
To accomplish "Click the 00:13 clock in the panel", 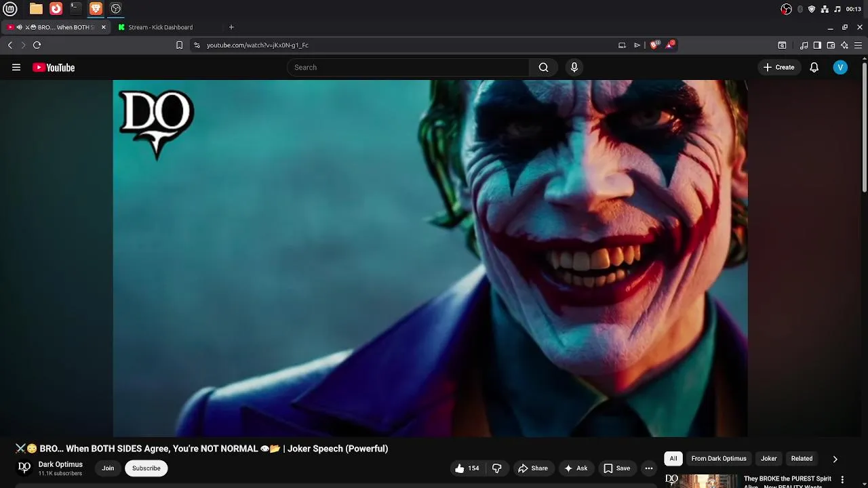I will 853,9.
